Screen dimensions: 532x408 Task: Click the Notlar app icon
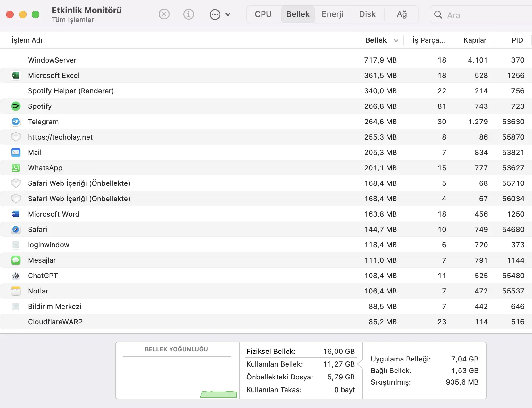(15, 291)
